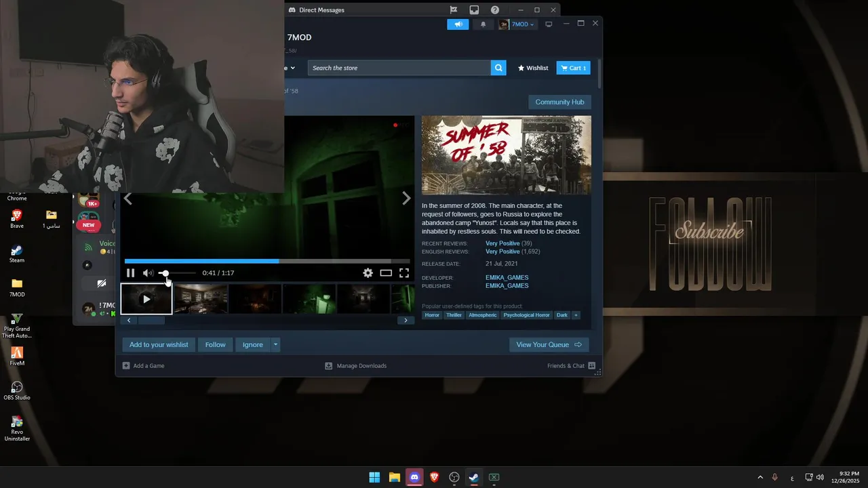Image resolution: width=868 pixels, height=488 pixels.
Task: Switch Steam to Big Picture mode
Action: pos(549,24)
